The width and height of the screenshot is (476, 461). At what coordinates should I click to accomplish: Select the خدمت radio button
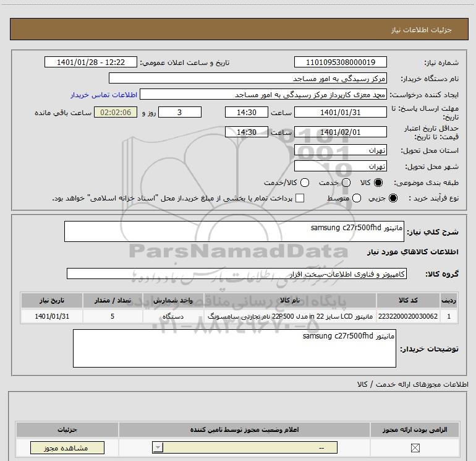pos(346,183)
